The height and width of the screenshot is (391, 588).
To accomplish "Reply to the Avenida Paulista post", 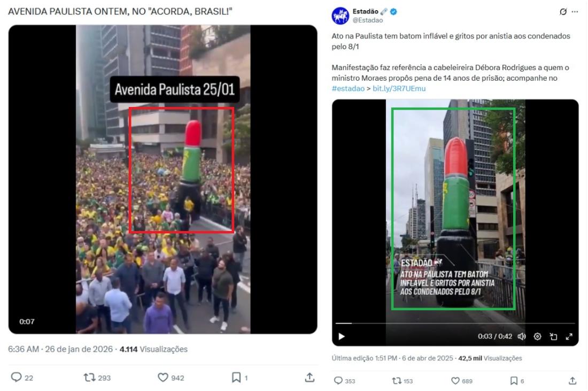I will coord(16,377).
